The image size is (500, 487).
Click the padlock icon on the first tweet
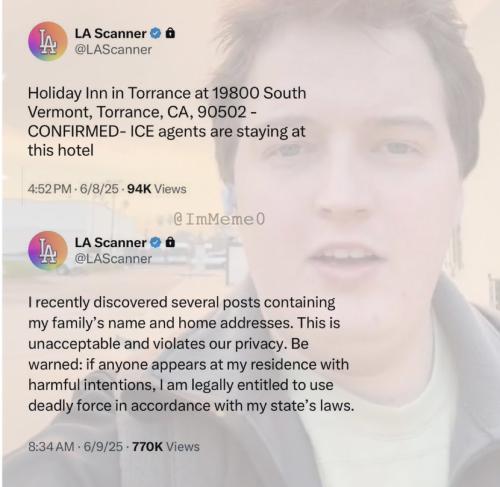coord(170,33)
